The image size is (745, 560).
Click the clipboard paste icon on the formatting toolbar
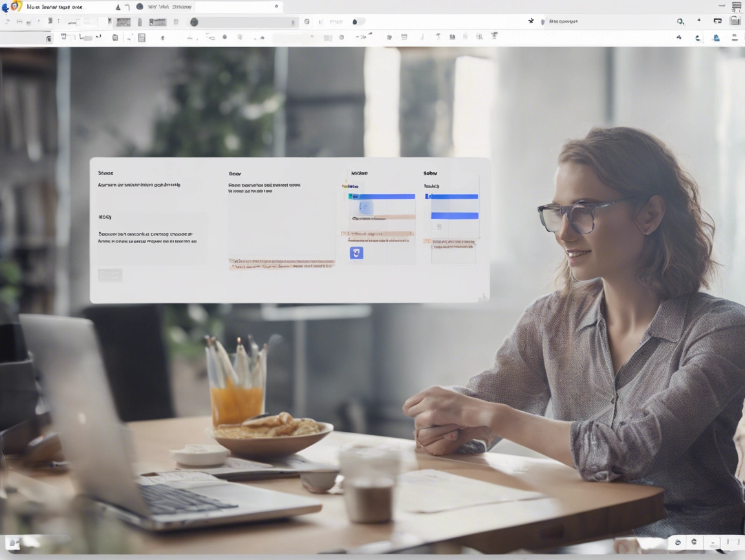tap(114, 37)
